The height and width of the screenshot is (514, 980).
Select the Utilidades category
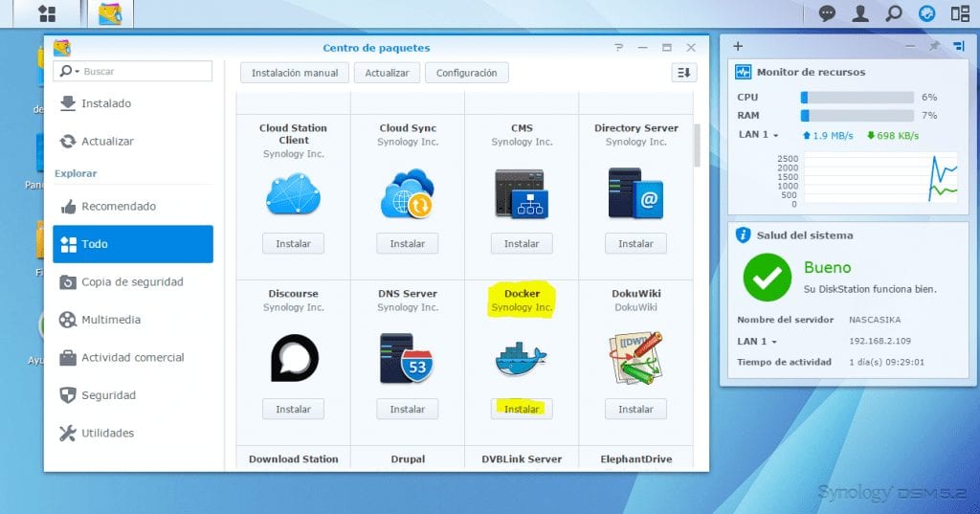[x=132, y=433]
